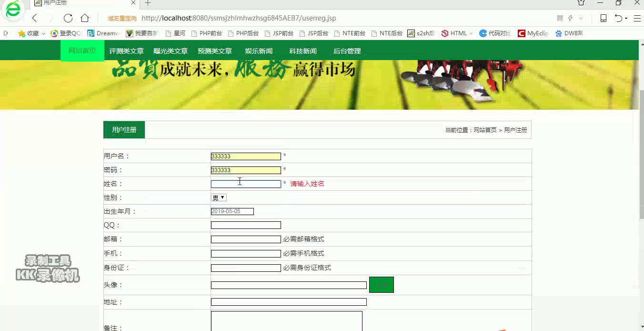Click the 身份证 input field
The height and width of the screenshot is (331, 644).
(x=246, y=268)
